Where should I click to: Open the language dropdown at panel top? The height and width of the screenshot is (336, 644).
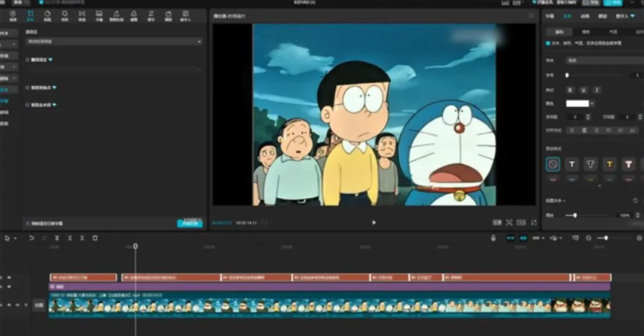pos(114,42)
